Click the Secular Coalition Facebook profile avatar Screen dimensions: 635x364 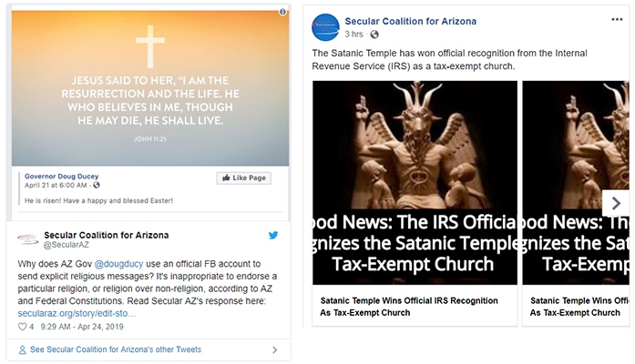click(326, 26)
